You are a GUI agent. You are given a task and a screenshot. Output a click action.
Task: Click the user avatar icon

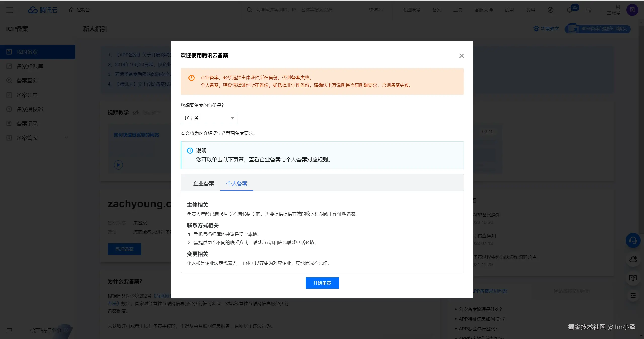coord(632,10)
